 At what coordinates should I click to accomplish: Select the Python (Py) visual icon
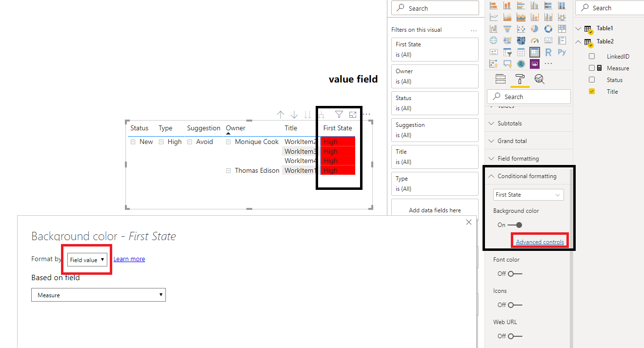tap(562, 52)
